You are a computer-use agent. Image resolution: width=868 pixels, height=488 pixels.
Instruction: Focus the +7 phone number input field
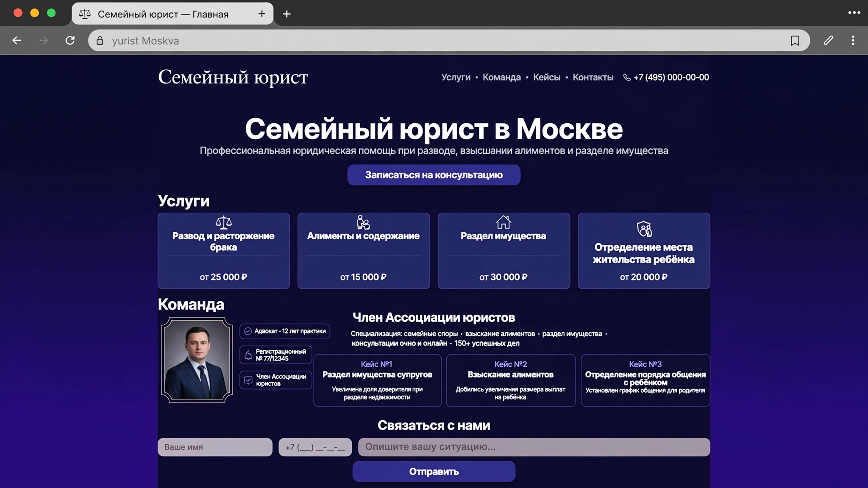point(315,447)
